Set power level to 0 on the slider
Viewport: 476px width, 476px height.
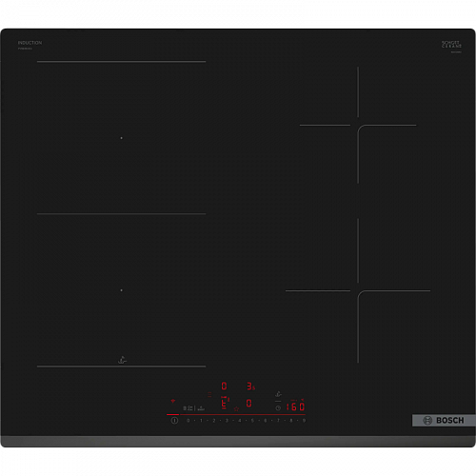click(x=188, y=421)
